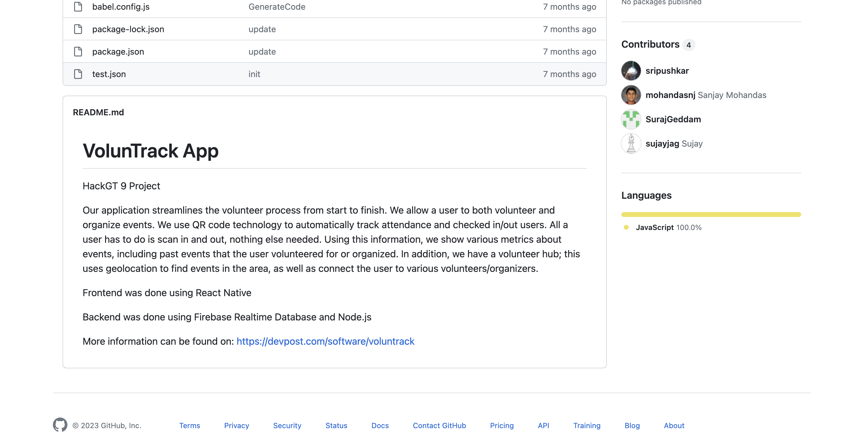Image resolution: width=868 pixels, height=443 pixels.
Task: Open Pricing in the footer
Action: pos(501,425)
